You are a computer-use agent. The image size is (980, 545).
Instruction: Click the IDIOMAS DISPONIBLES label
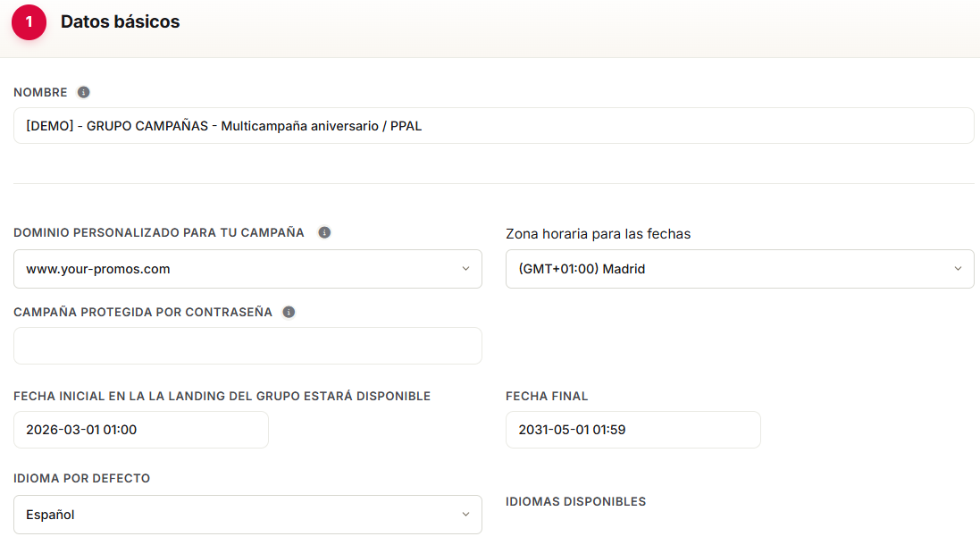575,502
